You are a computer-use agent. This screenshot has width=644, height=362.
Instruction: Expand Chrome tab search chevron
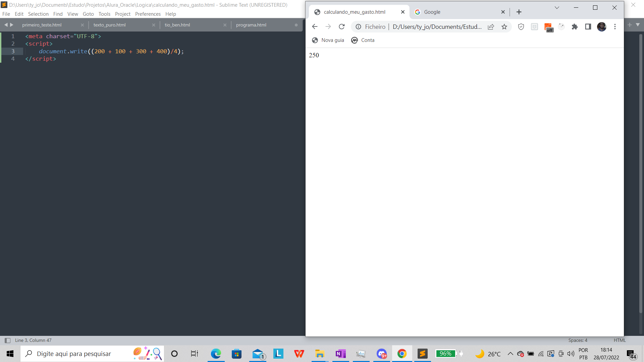pos(557,7)
